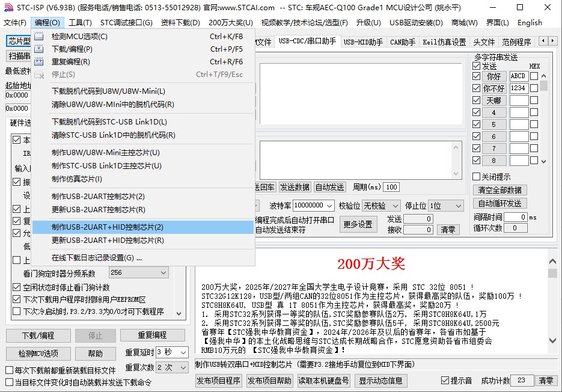Click 发布项目程序 button
The image size is (562, 392).
click(x=218, y=381)
